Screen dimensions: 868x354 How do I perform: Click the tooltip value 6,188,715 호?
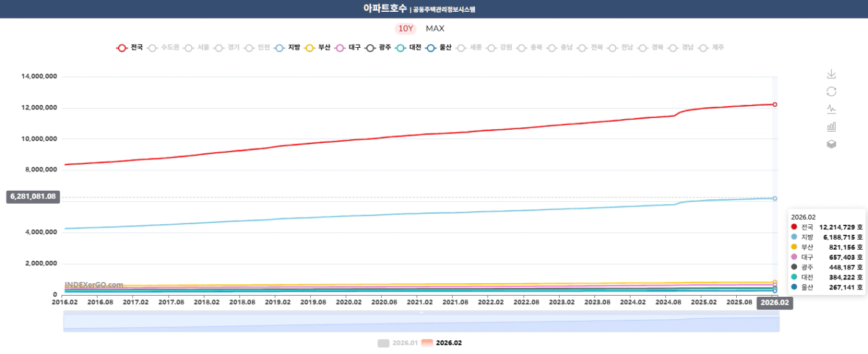point(843,237)
